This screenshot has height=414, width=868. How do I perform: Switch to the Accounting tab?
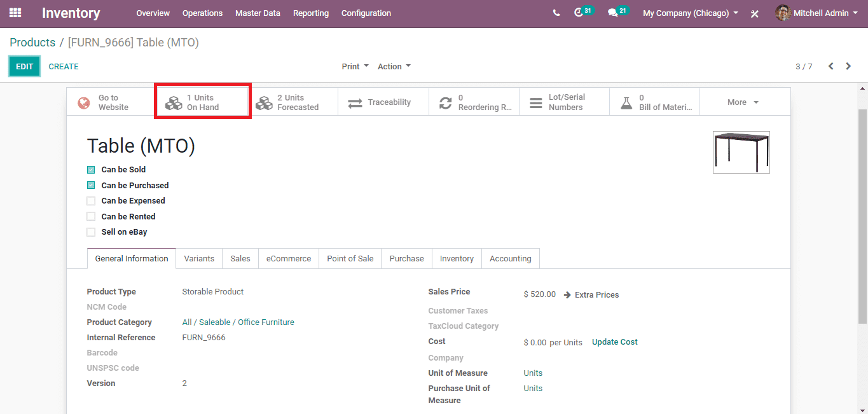[511, 259]
